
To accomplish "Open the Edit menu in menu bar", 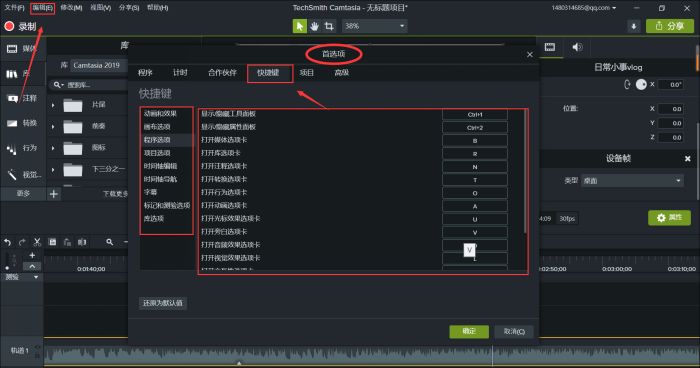I will click(42, 8).
